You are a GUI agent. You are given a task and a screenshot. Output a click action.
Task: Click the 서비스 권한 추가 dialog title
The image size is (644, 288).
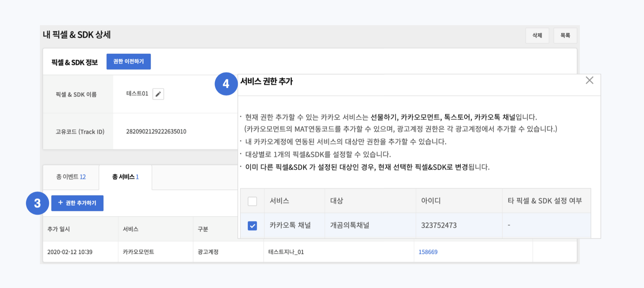266,81
